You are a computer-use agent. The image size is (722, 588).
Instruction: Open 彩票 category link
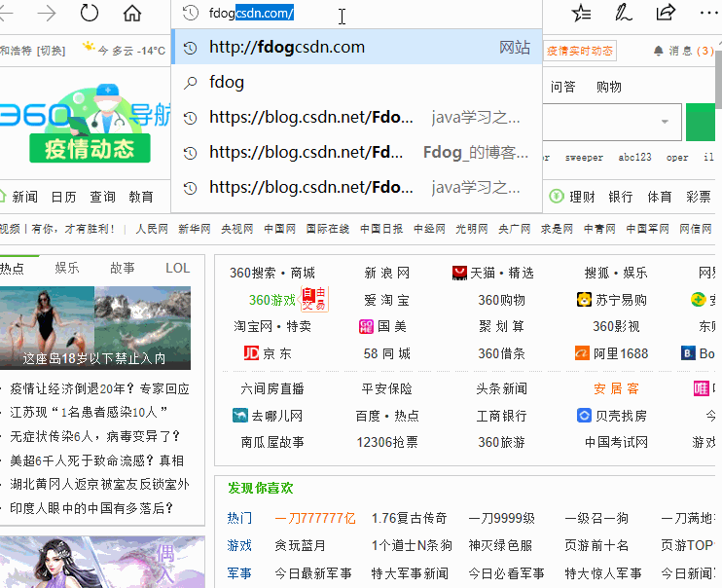tap(699, 197)
